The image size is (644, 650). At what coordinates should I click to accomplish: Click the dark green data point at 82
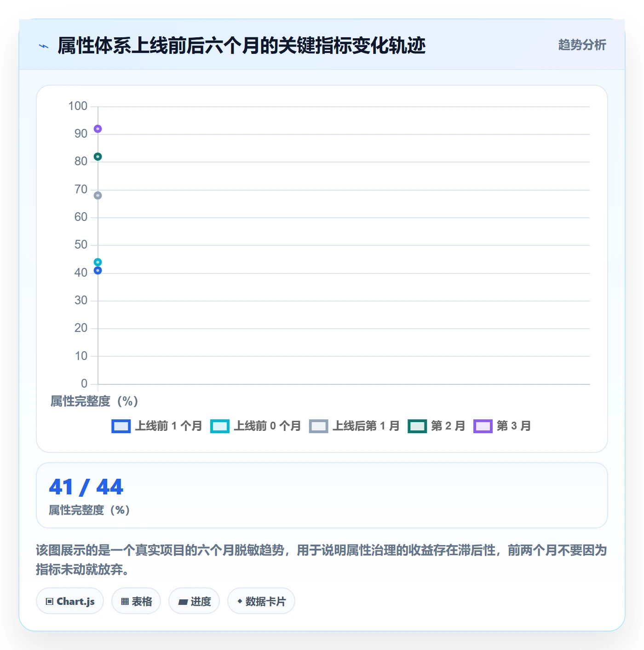98,157
